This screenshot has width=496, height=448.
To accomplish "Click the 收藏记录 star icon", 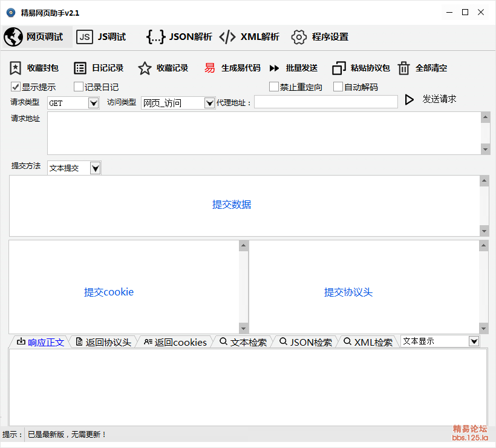I will (x=145, y=68).
